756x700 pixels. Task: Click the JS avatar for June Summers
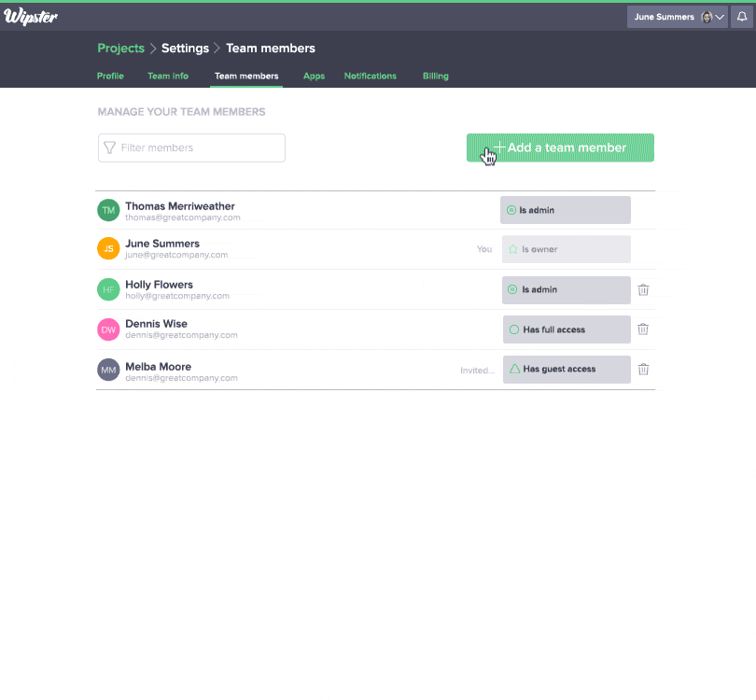click(108, 248)
